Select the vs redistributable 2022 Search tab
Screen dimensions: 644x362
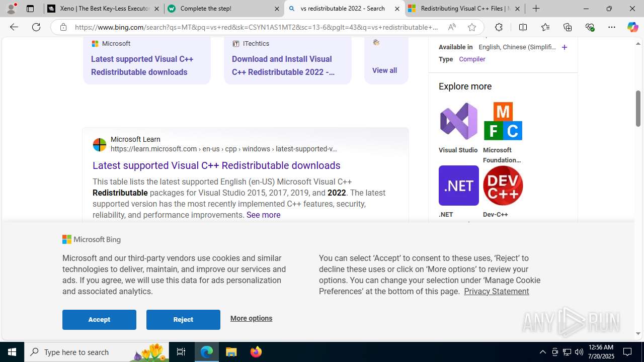(x=344, y=9)
